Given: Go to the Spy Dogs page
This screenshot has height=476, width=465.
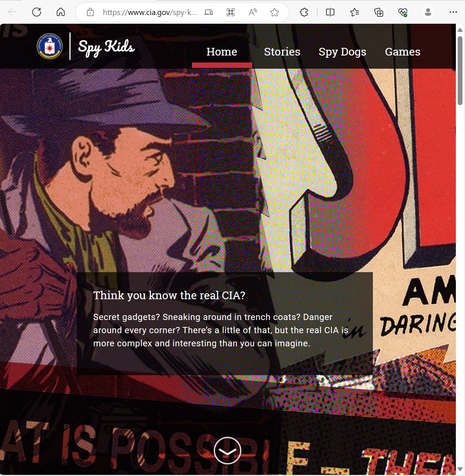Looking at the screenshot, I should point(342,52).
